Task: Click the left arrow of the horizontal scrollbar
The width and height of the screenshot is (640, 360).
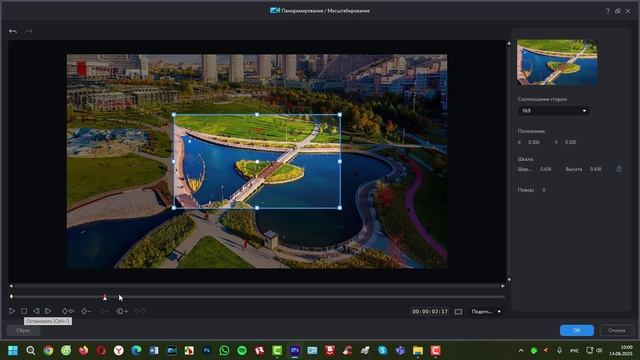Action: coord(11,286)
